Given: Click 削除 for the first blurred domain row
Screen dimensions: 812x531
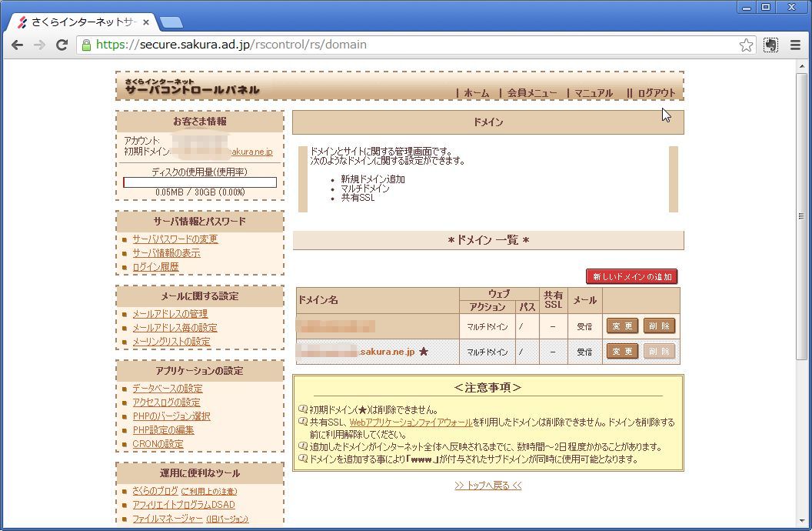Looking at the screenshot, I should tap(659, 326).
